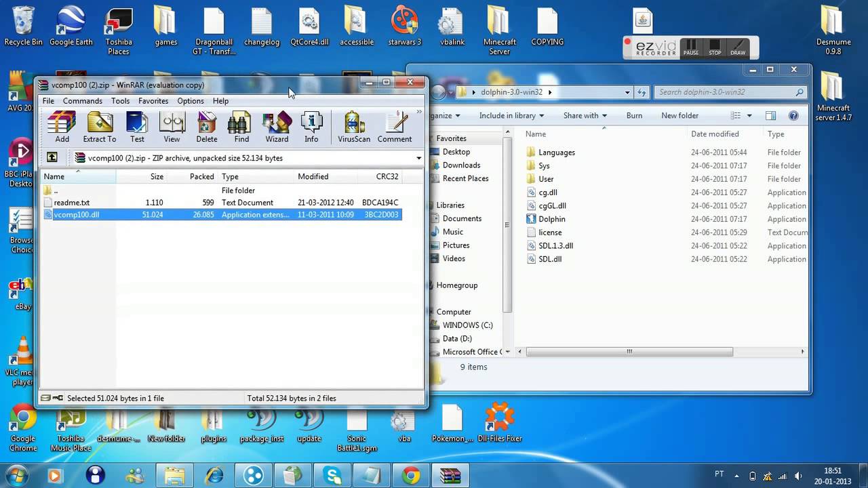Expand the Share with dropdown
The width and height of the screenshot is (868, 488).
[x=585, y=116]
